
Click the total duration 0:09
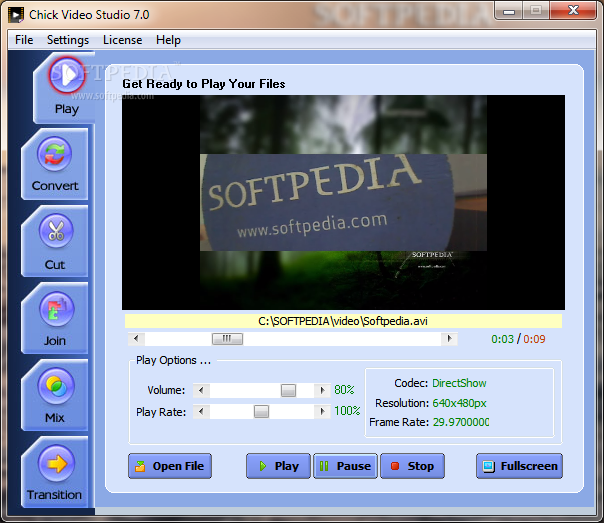pos(534,339)
